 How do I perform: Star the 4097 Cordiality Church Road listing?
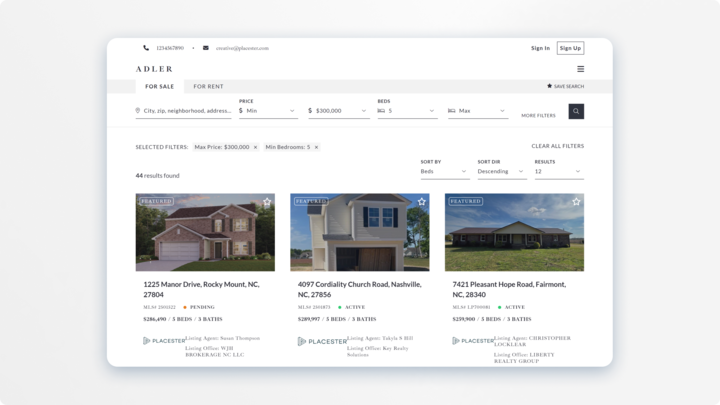(422, 202)
